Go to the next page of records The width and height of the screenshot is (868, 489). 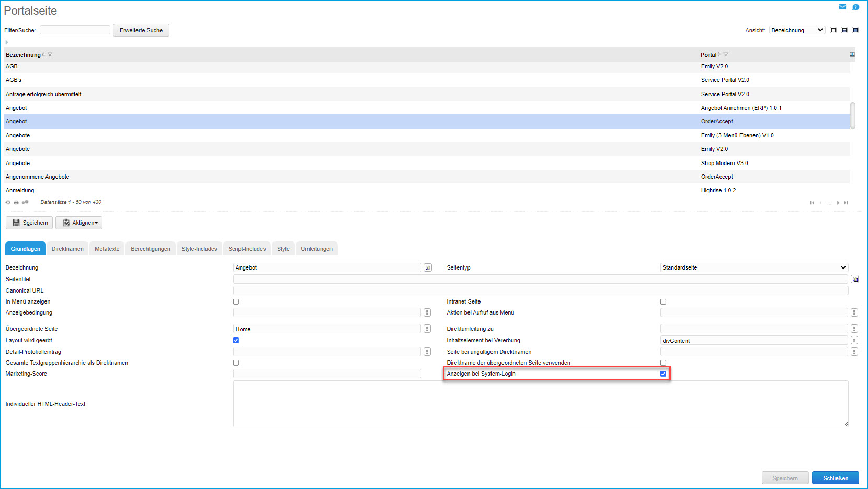tap(838, 203)
